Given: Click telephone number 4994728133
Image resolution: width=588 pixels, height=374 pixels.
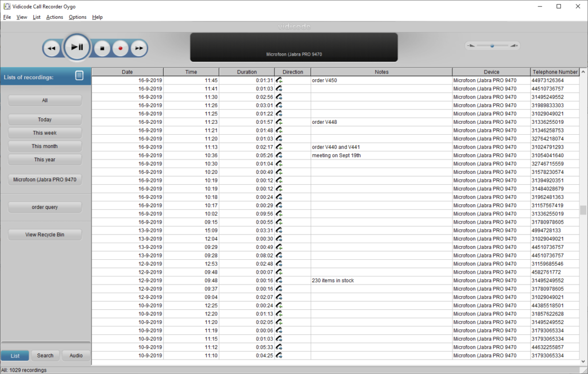Looking at the screenshot, I should coord(546,231).
